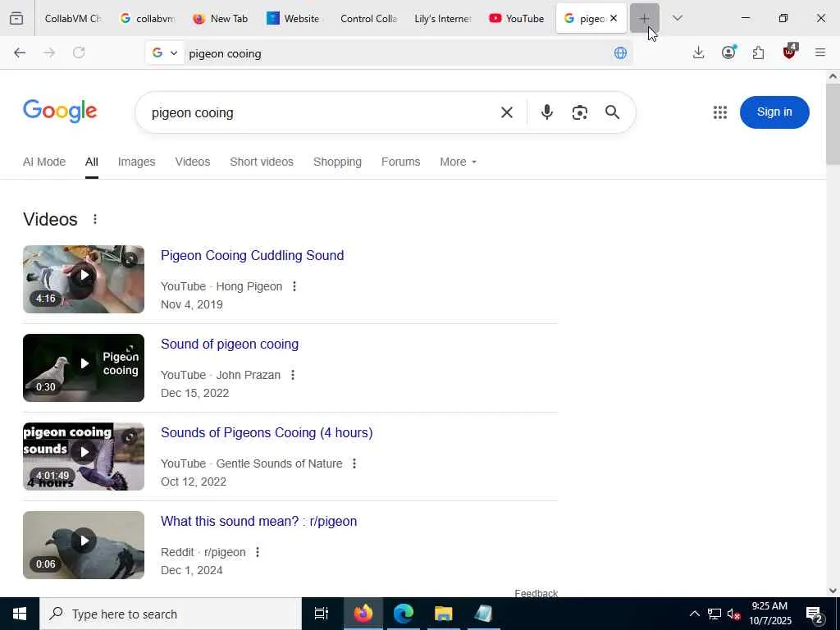Open Pigeon Cooing Cuddling Sound link

[x=253, y=256]
